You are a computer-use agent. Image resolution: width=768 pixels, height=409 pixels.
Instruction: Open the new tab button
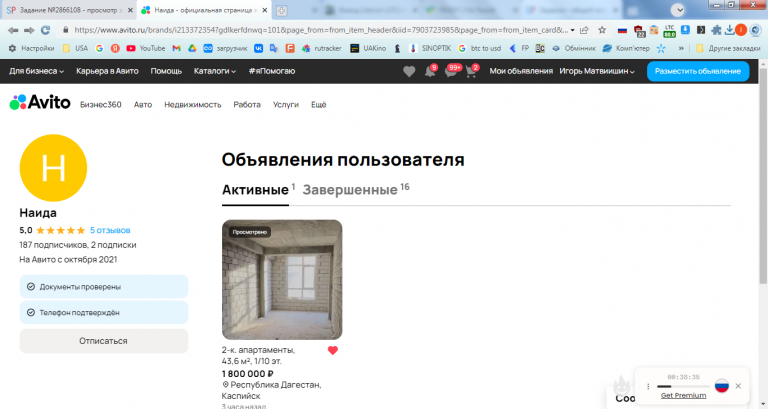click(281, 10)
